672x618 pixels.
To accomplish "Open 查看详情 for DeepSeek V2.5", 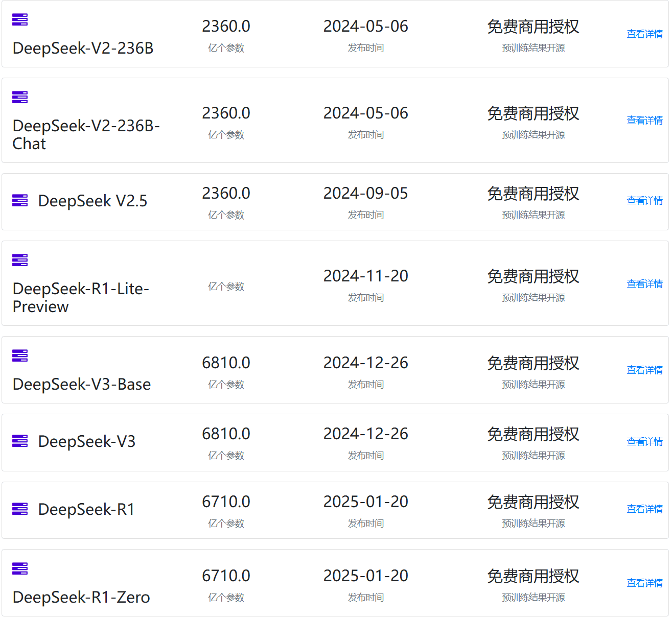I will (644, 201).
